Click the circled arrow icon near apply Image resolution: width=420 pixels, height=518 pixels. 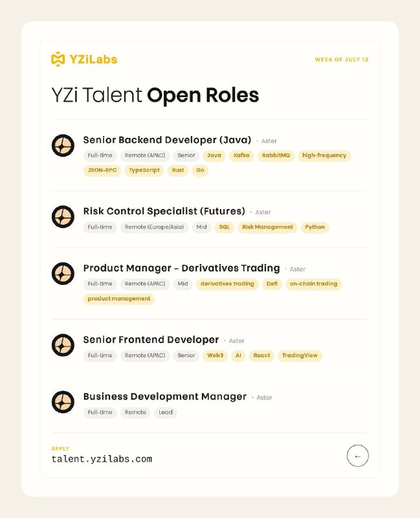coord(358,456)
